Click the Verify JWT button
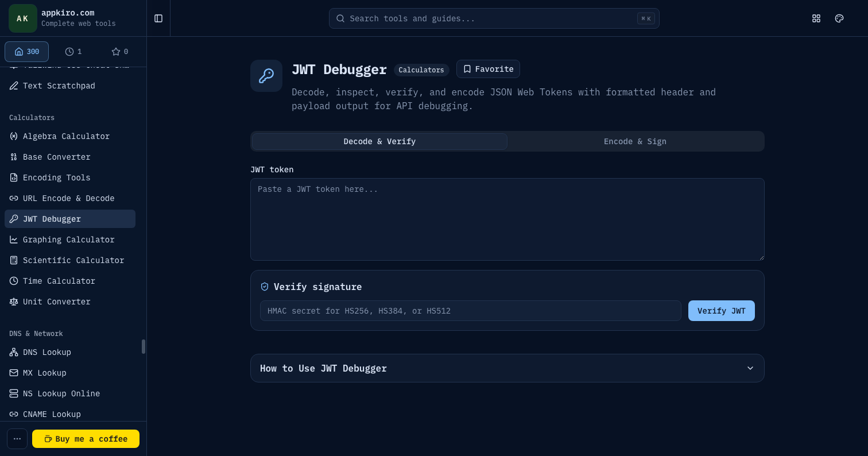 point(722,311)
